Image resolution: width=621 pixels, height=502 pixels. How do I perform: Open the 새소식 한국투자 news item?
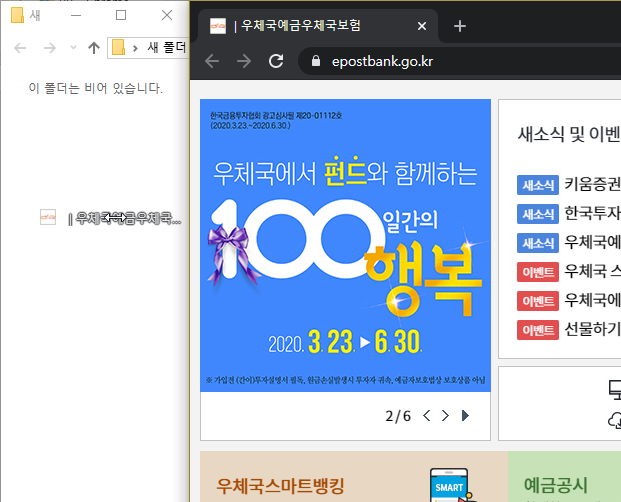point(568,214)
